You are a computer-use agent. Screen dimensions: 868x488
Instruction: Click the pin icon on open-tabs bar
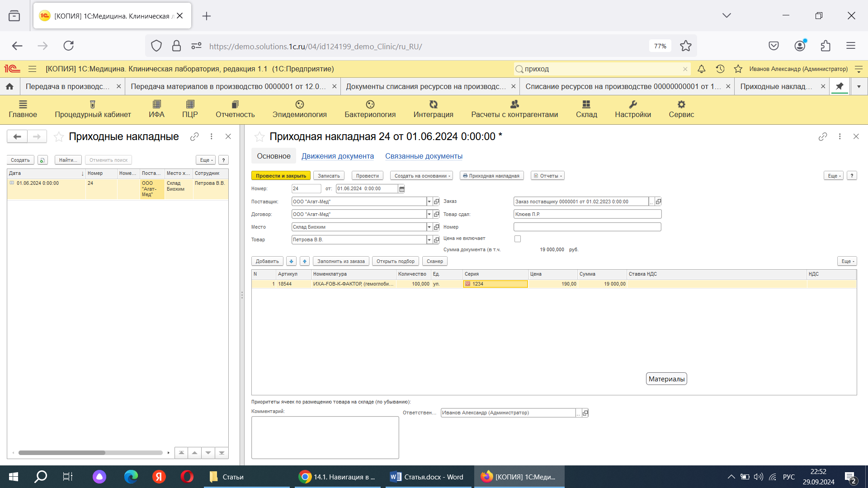[840, 86]
